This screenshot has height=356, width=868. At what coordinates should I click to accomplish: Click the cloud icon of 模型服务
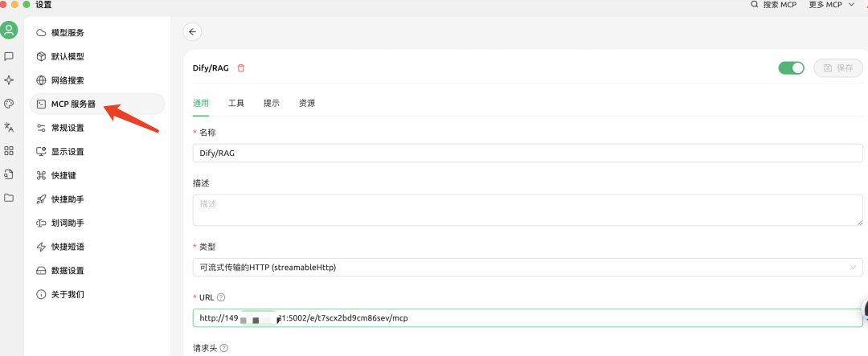click(41, 33)
